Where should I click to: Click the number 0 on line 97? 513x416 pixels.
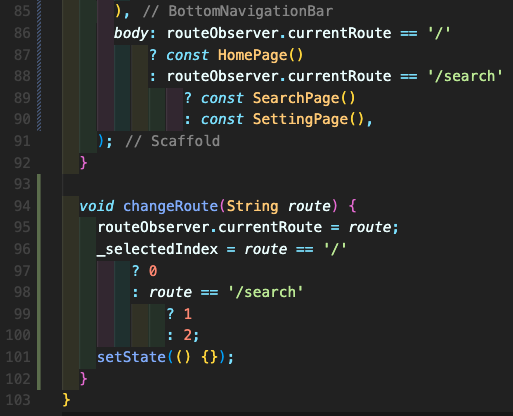153,271
